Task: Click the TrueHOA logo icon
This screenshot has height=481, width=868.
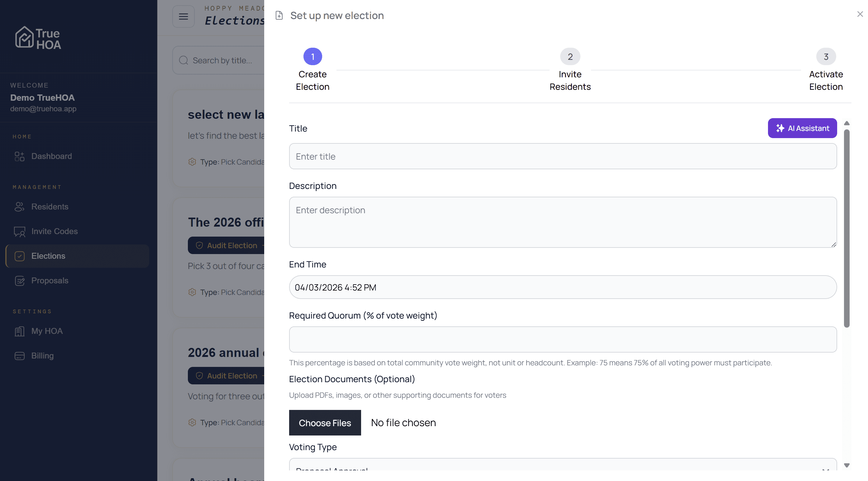Action: (x=24, y=38)
